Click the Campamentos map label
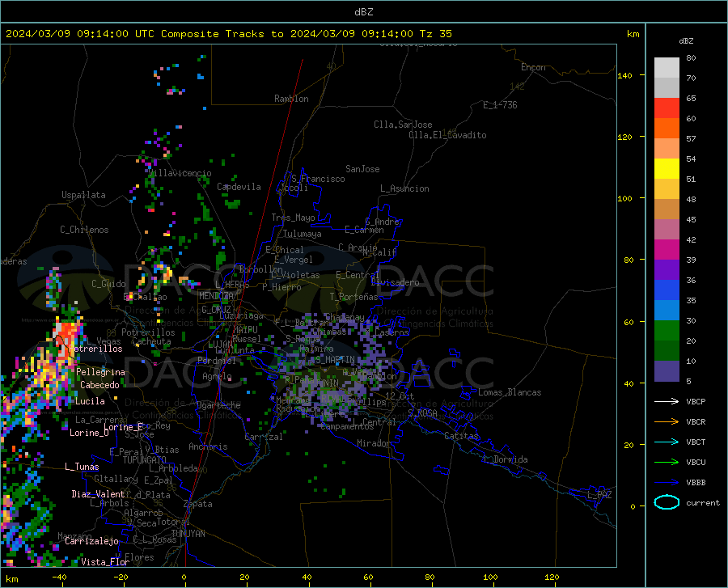The image size is (728, 588). click(347, 426)
